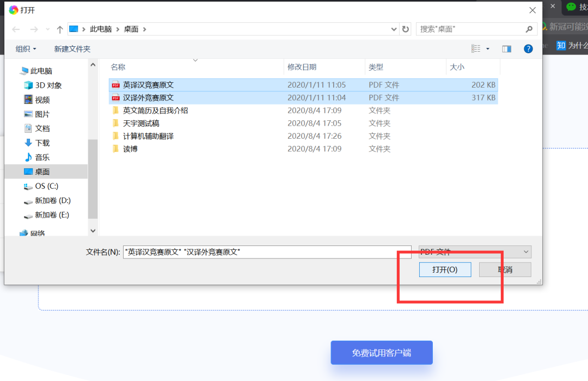Open the 组织 menu
Viewport: 588px width, 381px height.
26,49
